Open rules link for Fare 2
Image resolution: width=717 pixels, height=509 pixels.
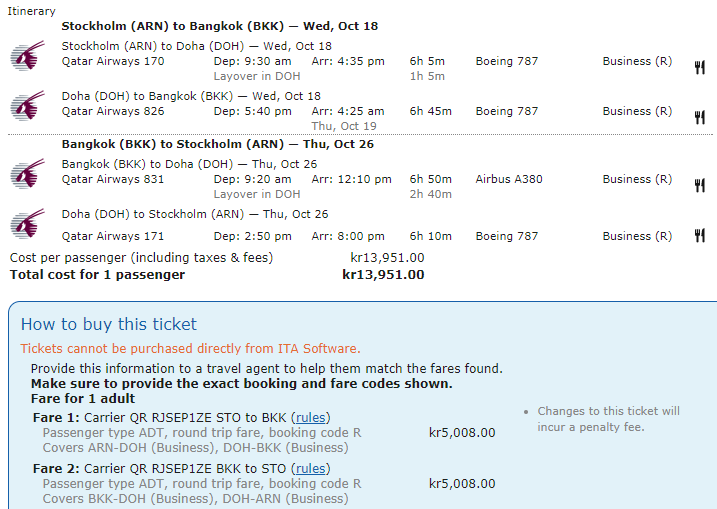[310, 468]
